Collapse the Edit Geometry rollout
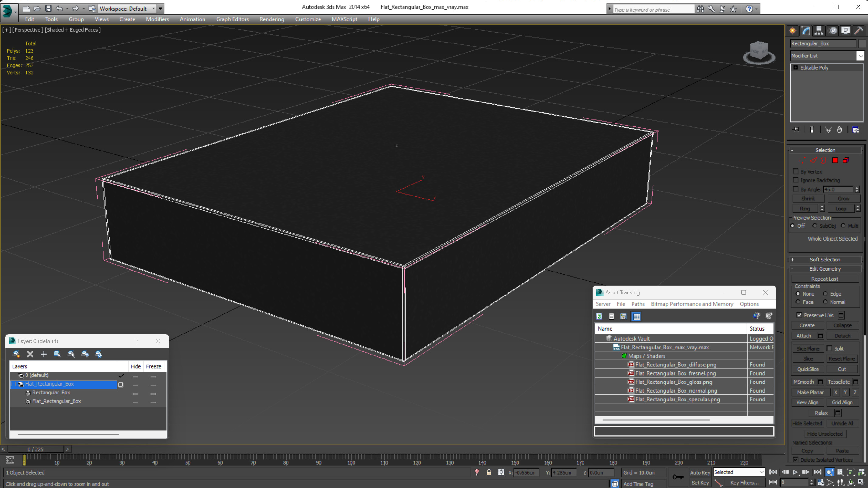This screenshot has height=488, width=868. point(825,269)
